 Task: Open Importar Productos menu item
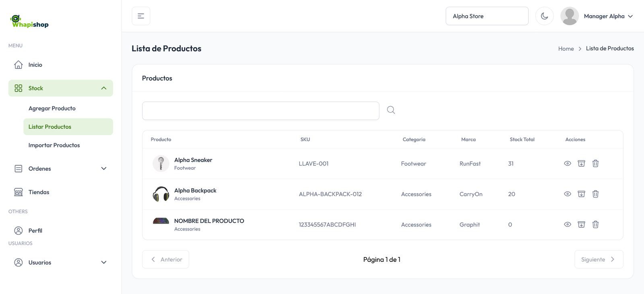point(54,145)
